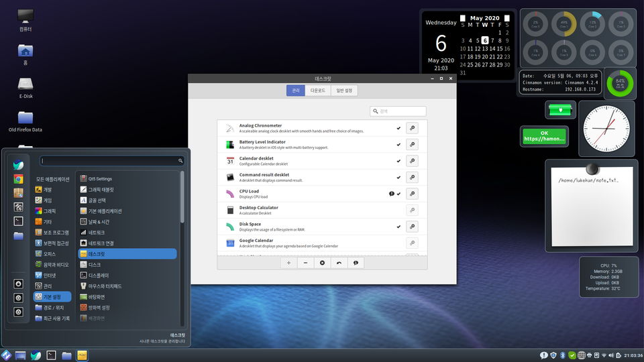Select the Old Firefox Data folder
This screenshot has width=644, height=362.
click(25, 121)
